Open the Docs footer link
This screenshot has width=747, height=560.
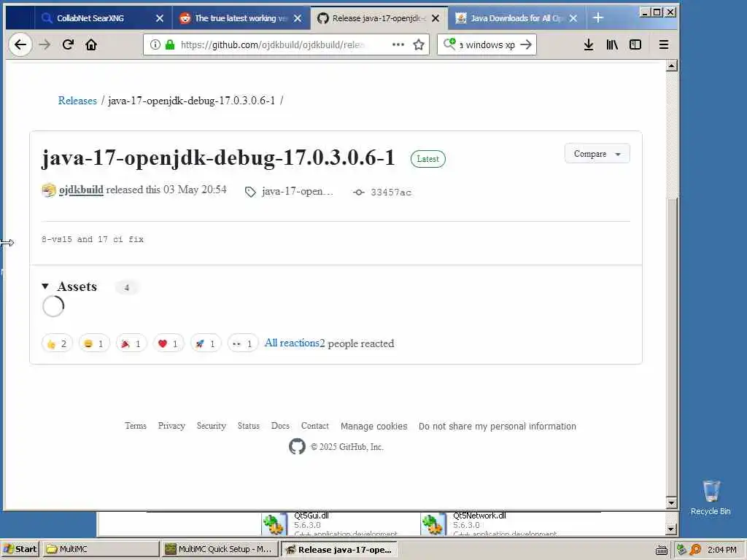coord(280,426)
